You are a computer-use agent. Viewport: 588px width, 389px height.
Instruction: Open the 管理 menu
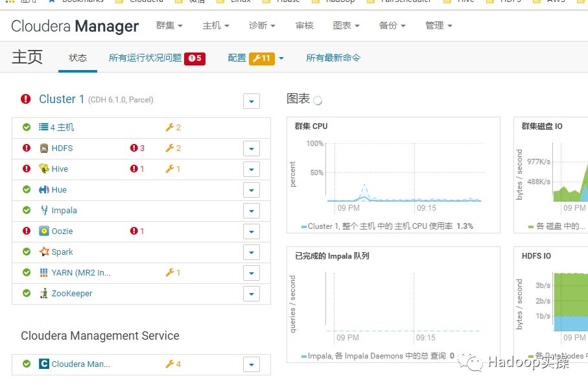click(x=438, y=25)
